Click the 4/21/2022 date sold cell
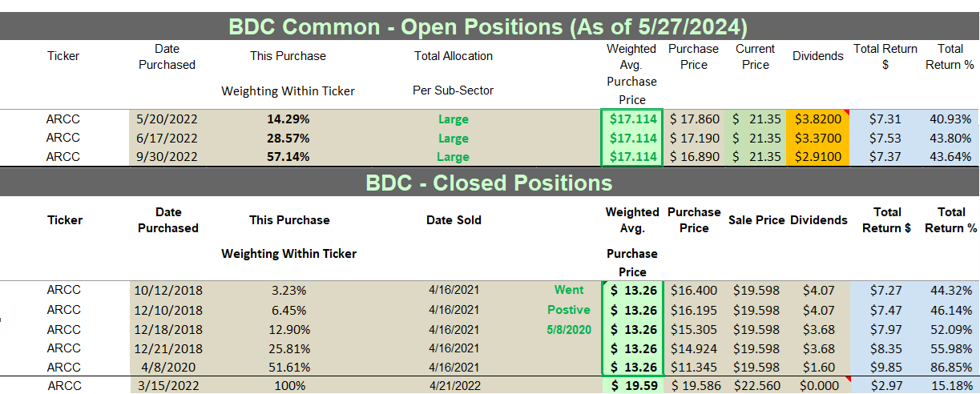Viewport: 980px width, 394px height. click(454, 386)
